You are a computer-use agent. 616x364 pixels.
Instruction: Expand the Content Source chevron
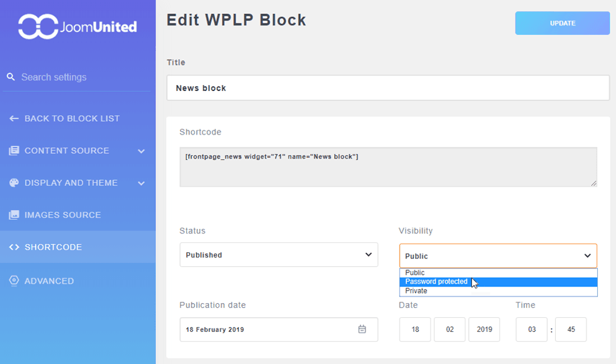[141, 151]
